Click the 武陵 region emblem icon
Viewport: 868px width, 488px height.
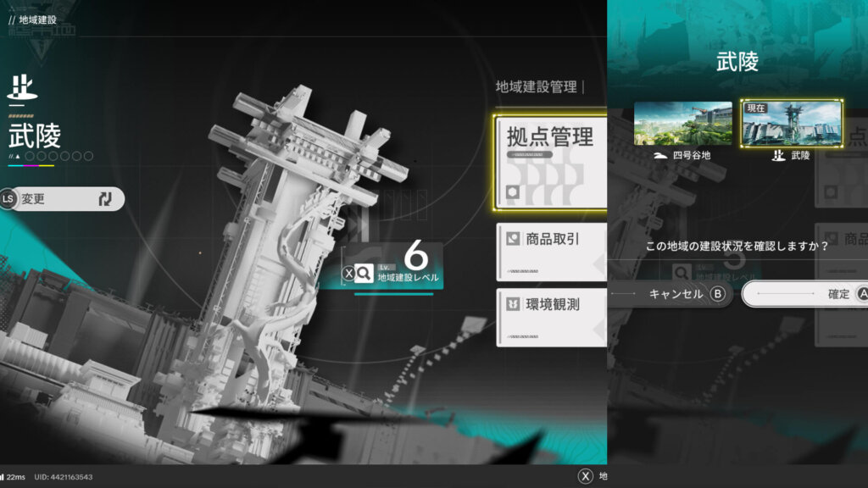point(19,87)
